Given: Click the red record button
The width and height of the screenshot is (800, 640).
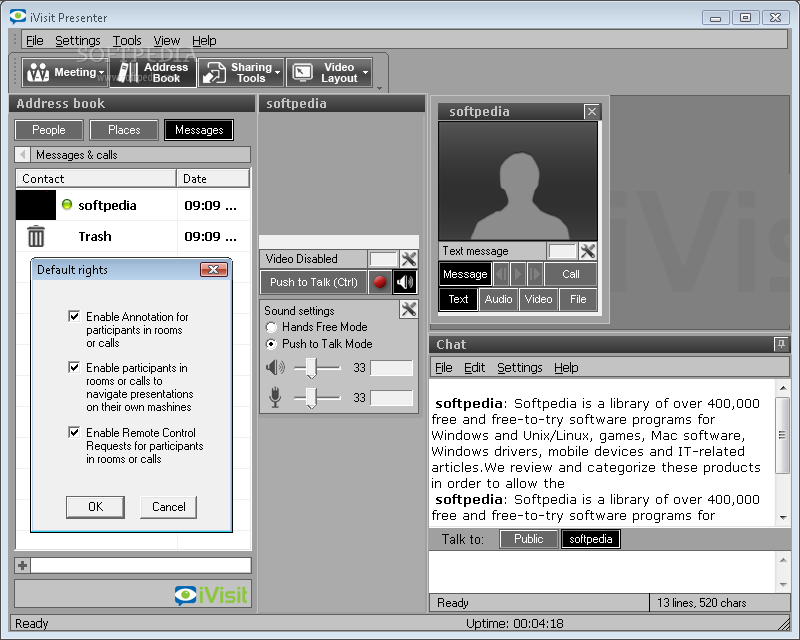Looking at the screenshot, I should [x=380, y=282].
